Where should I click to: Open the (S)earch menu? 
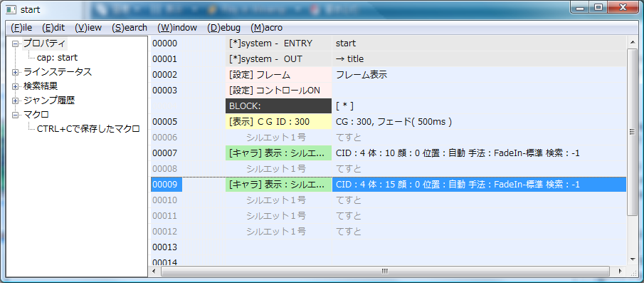coord(130,28)
